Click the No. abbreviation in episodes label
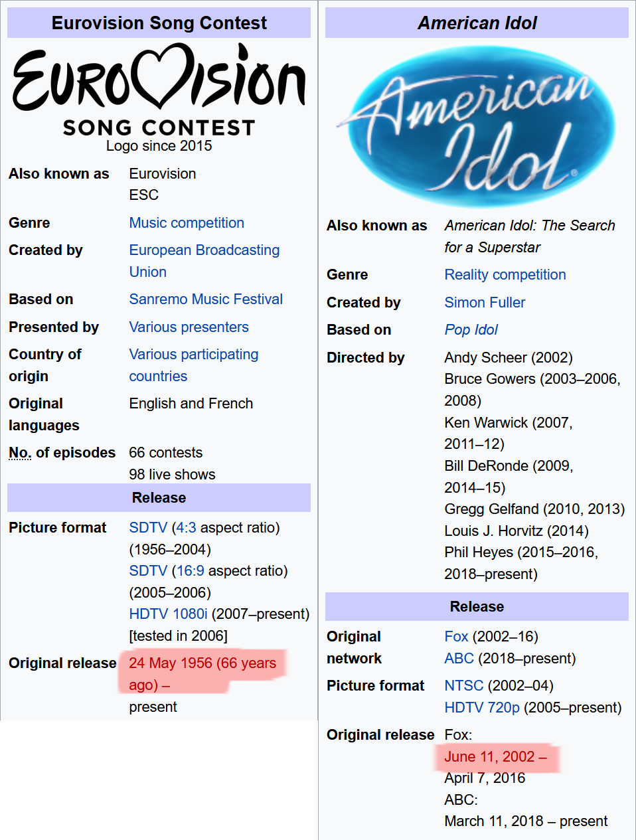636x840 pixels. [20, 453]
